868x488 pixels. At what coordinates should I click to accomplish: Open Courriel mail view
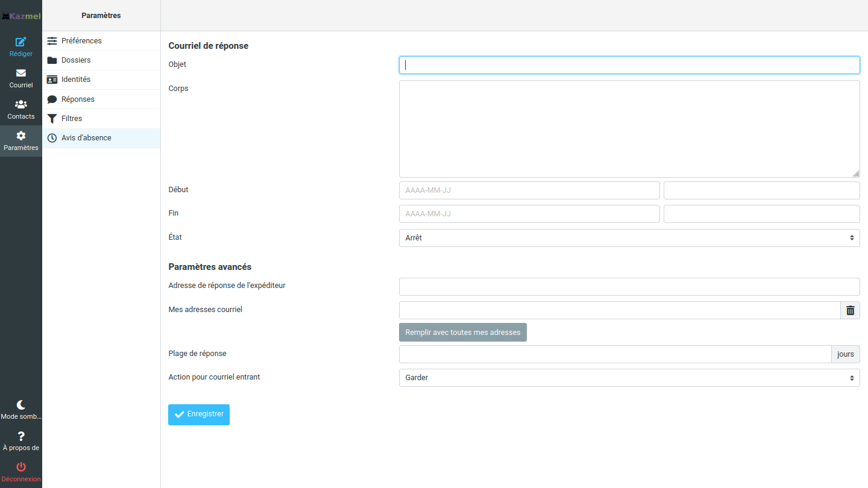click(x=21, y=73)
